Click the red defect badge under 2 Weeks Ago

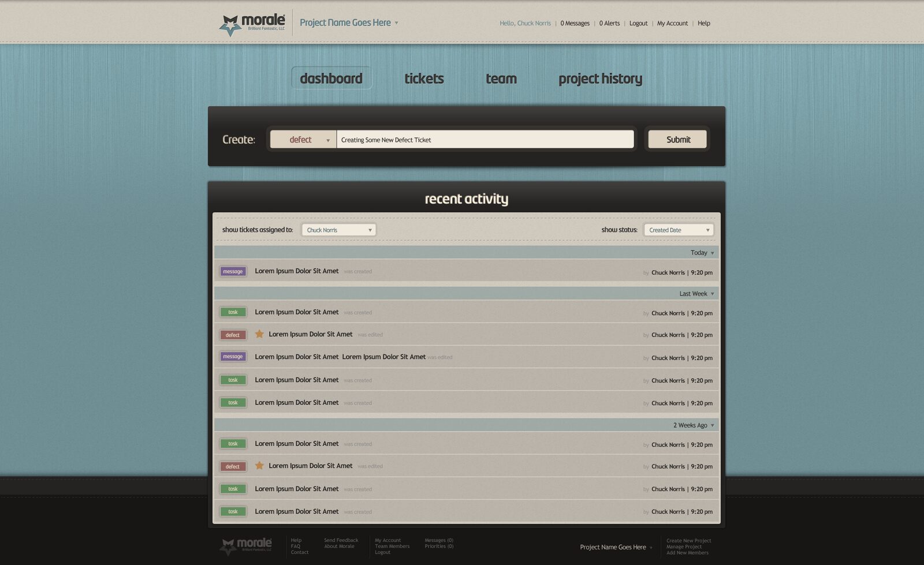(x=233, y=466)
